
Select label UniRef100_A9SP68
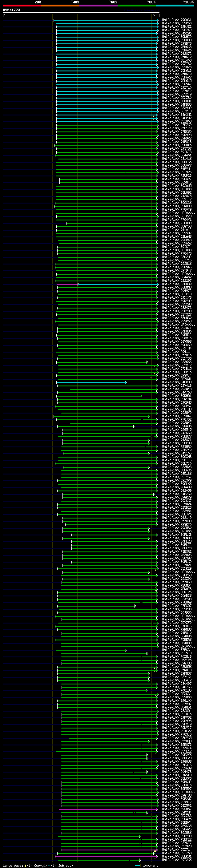tap(176, 321)
